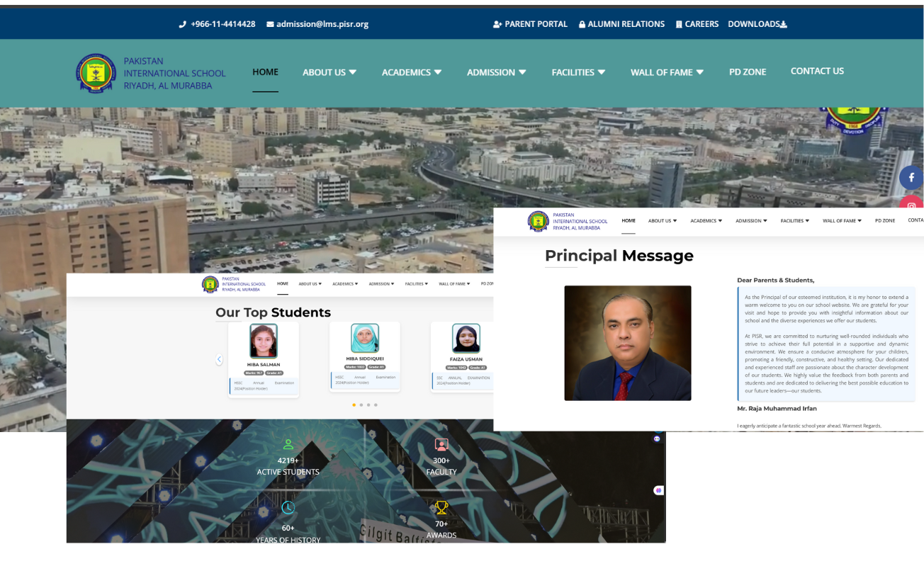This screenshot has height=566, width=924.
Task: Open Facilities in Principal Message page nav
Action: (x=795, y=221)
